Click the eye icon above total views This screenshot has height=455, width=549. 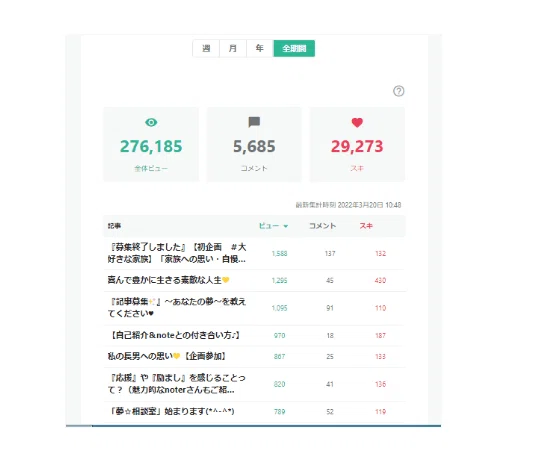[151, 122]
